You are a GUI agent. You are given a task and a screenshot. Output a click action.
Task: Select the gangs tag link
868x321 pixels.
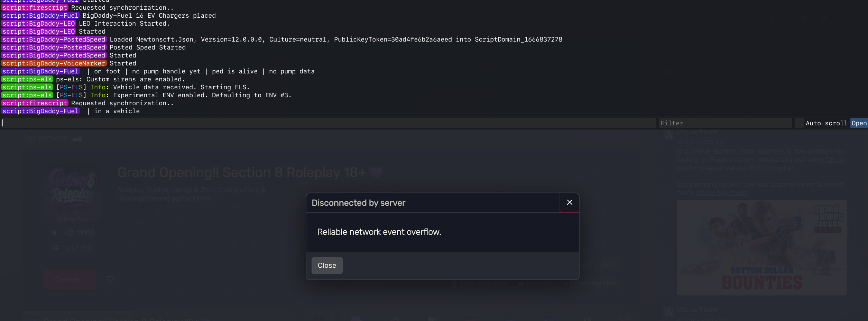click(609, 266)
